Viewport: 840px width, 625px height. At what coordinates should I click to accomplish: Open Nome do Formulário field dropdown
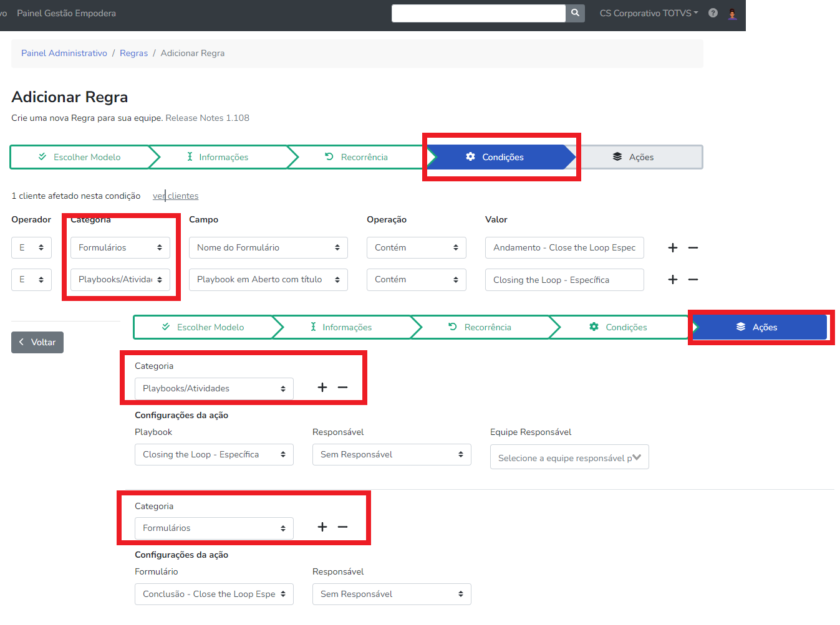click(268, 248)
